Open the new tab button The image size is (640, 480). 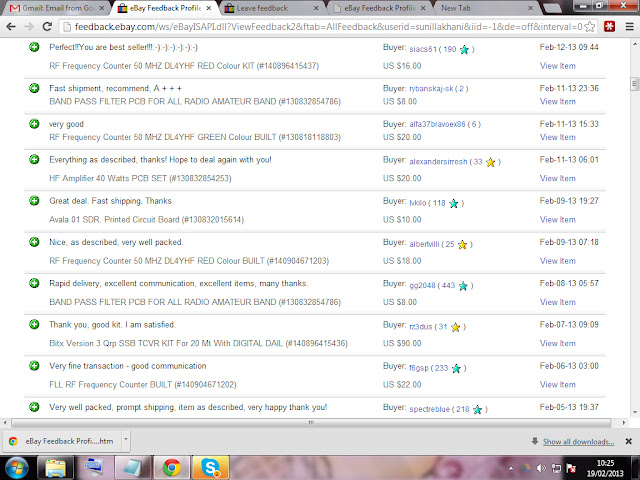pos(553,7)
